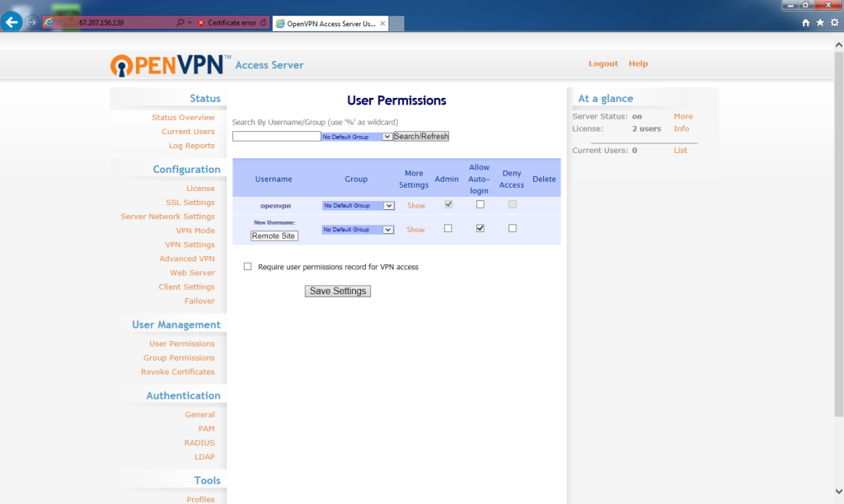Open Log Reports in sidebar
The image size is (844, 504).
[x=191, y=146]
